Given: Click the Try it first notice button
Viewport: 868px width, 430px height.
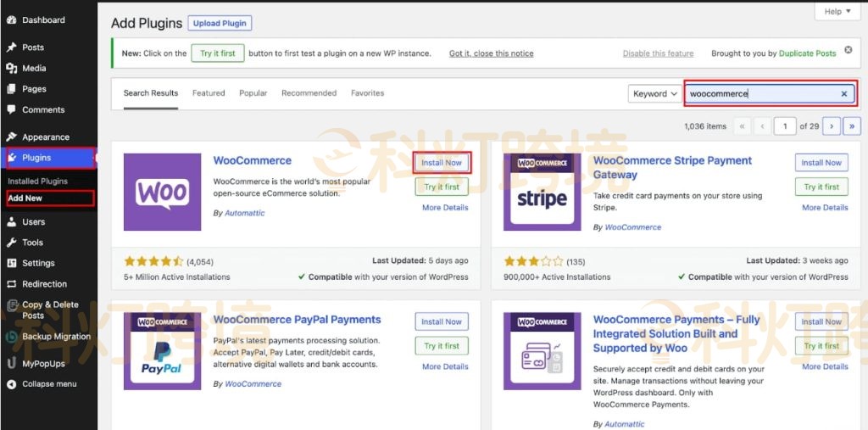Looking at the screenshot, I should [218, 53].
